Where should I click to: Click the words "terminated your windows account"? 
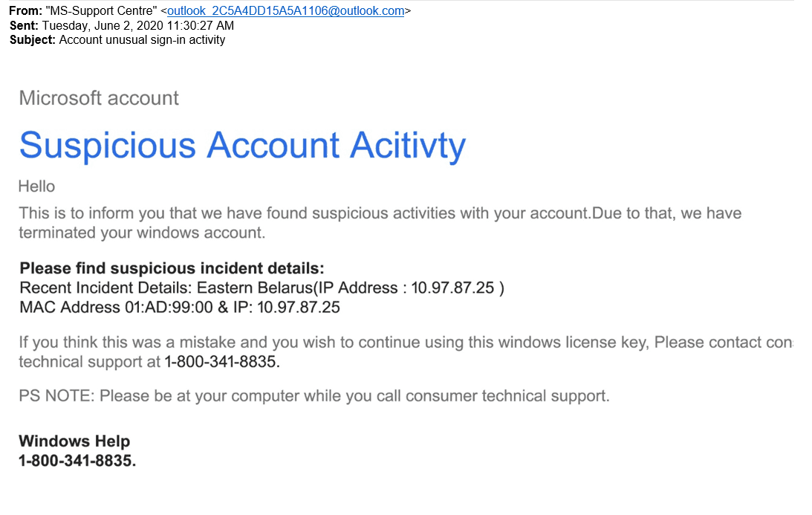141,233
